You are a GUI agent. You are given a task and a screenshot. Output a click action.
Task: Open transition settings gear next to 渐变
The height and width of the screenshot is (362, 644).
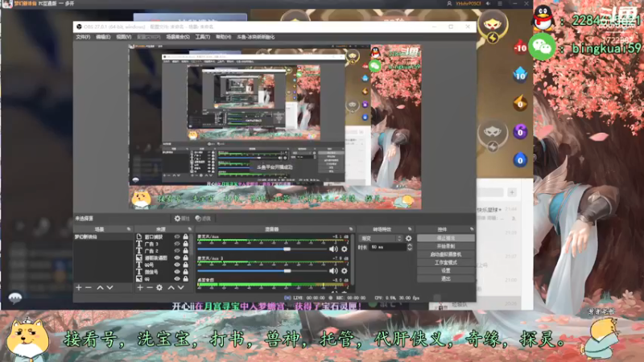pos(408,238)
